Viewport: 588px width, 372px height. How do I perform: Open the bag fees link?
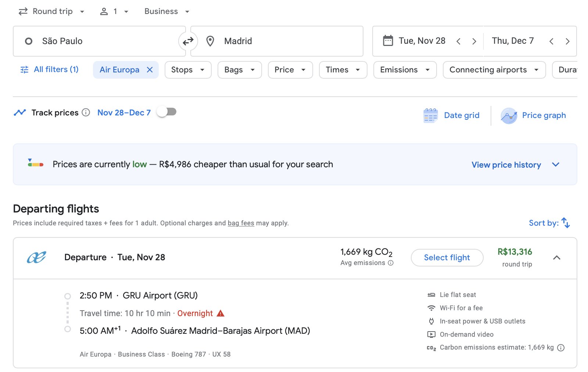pyautogui.click(x=241, y=223)
